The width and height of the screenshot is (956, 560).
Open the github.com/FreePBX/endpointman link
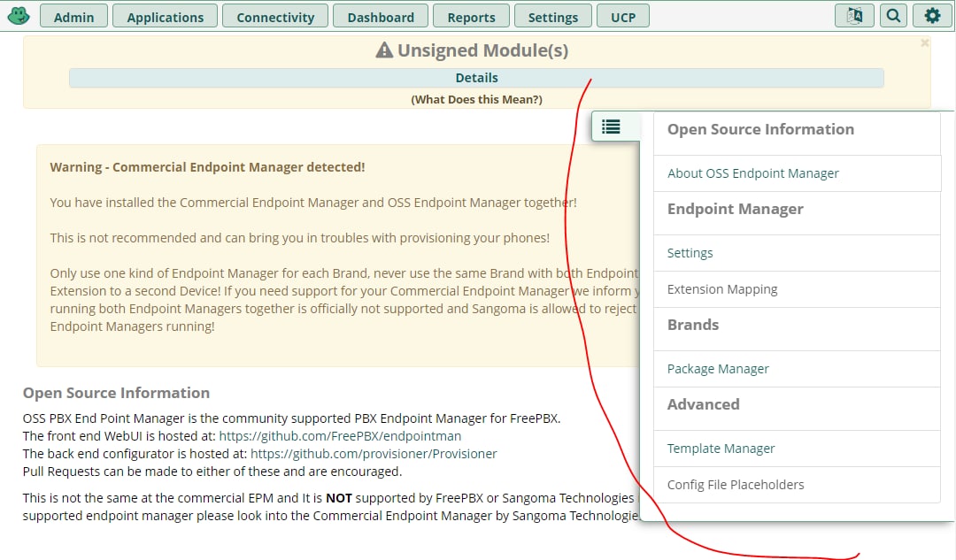pos(340,436)
